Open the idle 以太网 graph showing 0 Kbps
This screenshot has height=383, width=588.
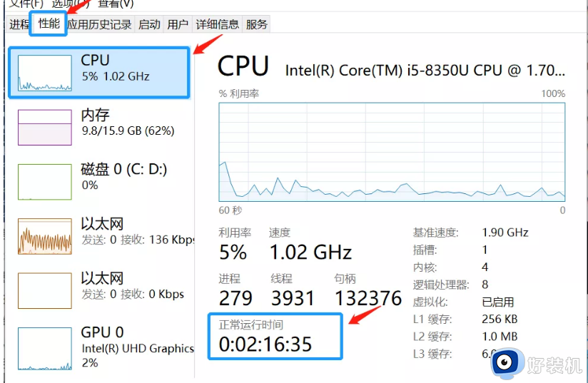[45, 290]
